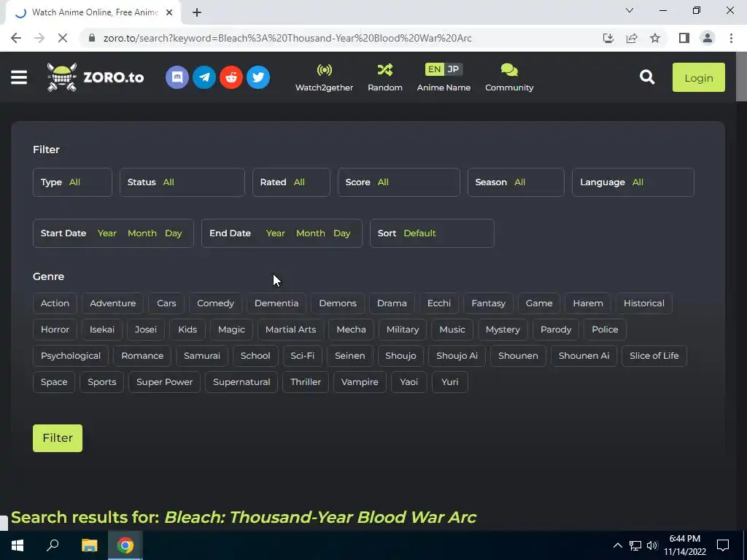The height and width of the screenshot is (560, 747).
Task: Switch anime name language to EN
Action: (434, 69)
